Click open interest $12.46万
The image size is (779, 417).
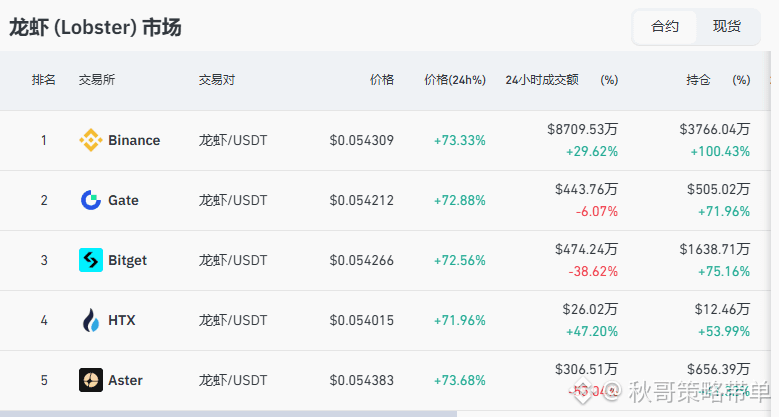tap(722, 309)
